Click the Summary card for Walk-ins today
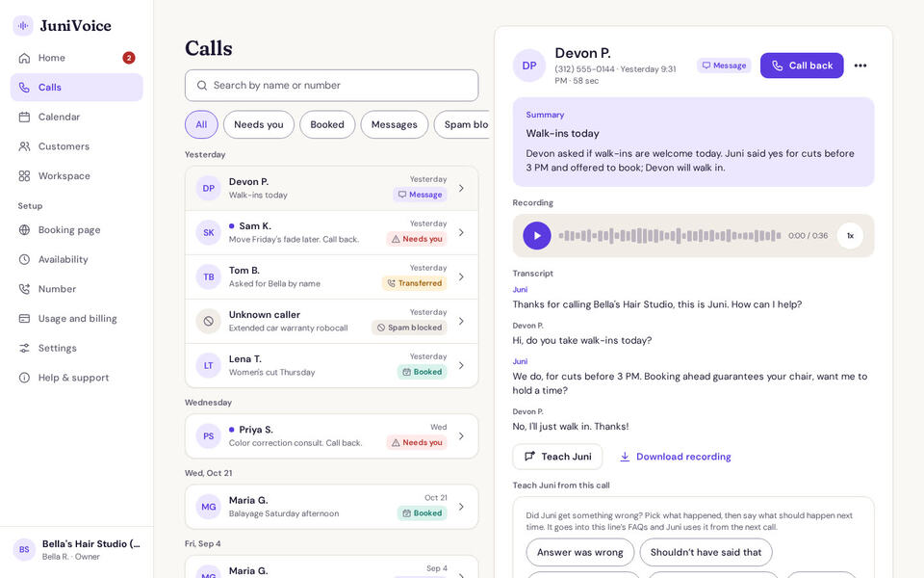 pyautogui.click(x=693, y=143)
